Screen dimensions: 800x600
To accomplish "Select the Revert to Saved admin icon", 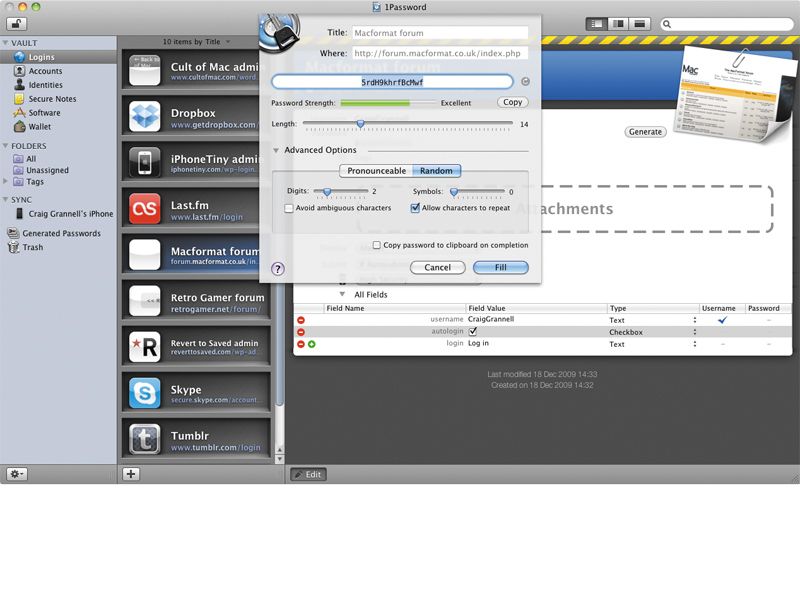I will [x=145, y=347].
